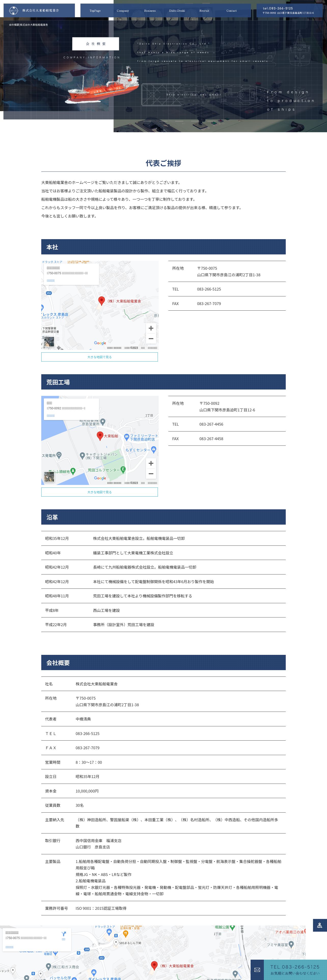
Task: Open the Recruit navigation item
Action: (205, 11)
